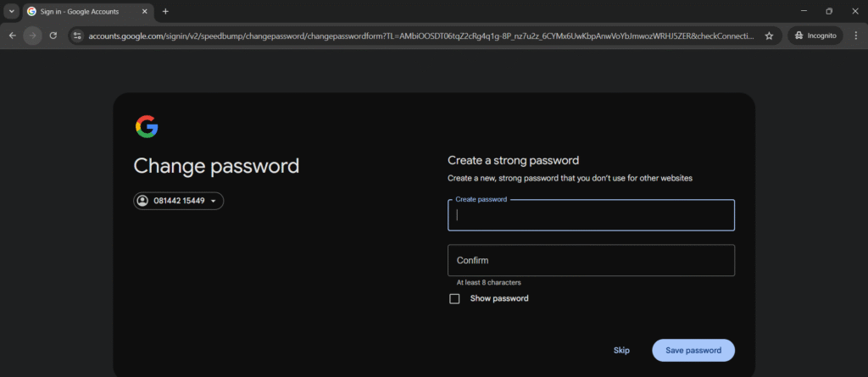Open the tab search dropdown arrow
This screenshot has height=377, width=868.
[x=12, y=11]
